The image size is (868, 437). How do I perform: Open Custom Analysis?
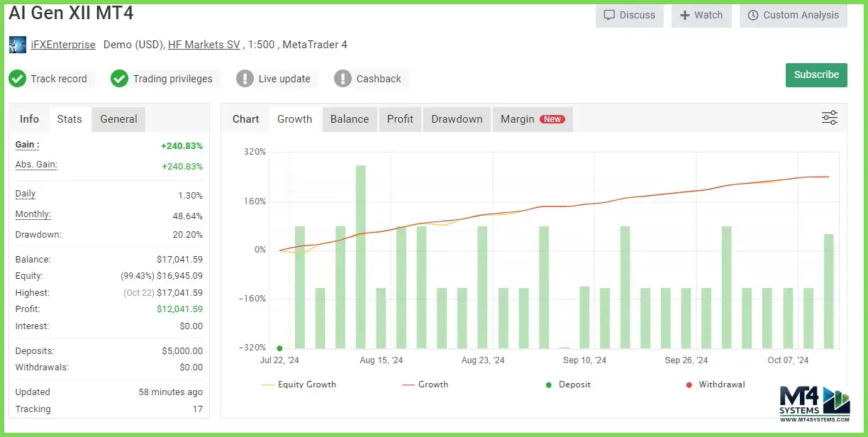tap(794, 15)
